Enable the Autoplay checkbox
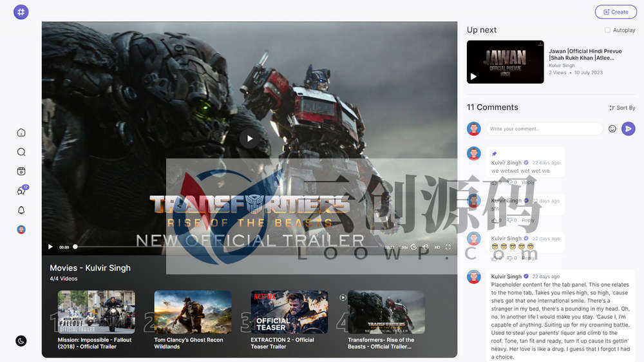This screenshot has height=362, width=644. click(607, 30)
